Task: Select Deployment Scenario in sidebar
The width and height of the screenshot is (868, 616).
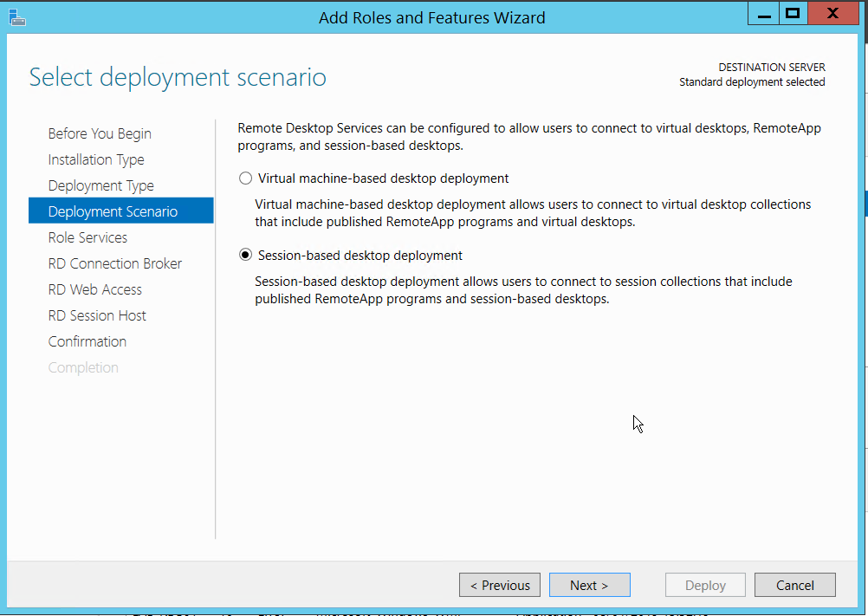Action: click(x=113, y=211)
